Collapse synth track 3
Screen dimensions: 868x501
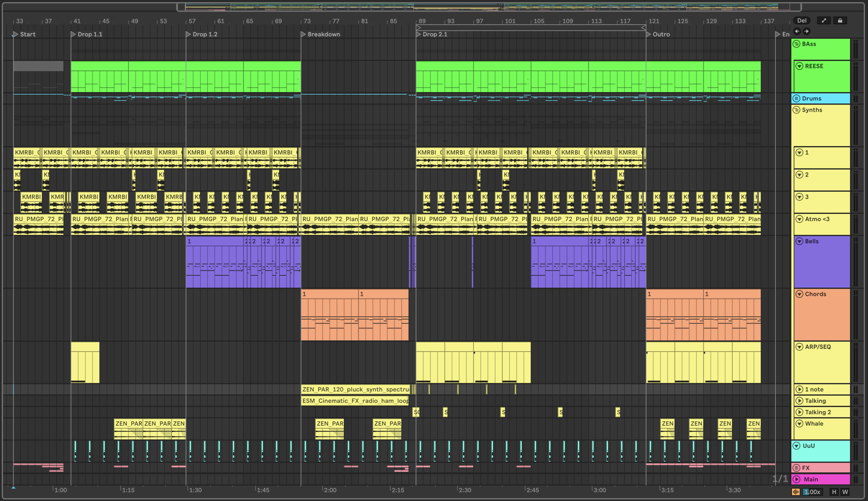tap(800, 197)
